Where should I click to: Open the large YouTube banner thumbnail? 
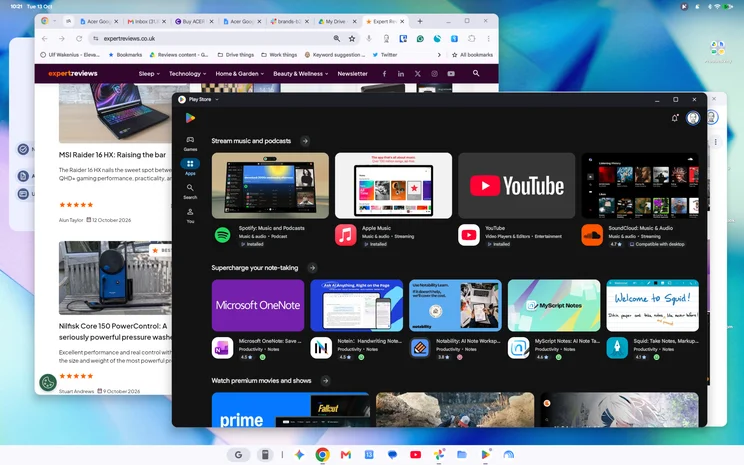pyautogui.click(x=516, y=186)
